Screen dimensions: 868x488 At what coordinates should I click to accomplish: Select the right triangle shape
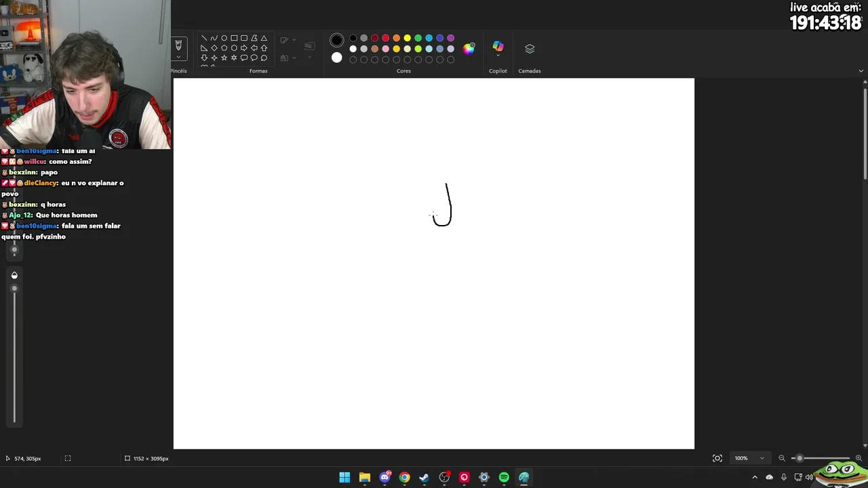[x=204, y=48]
